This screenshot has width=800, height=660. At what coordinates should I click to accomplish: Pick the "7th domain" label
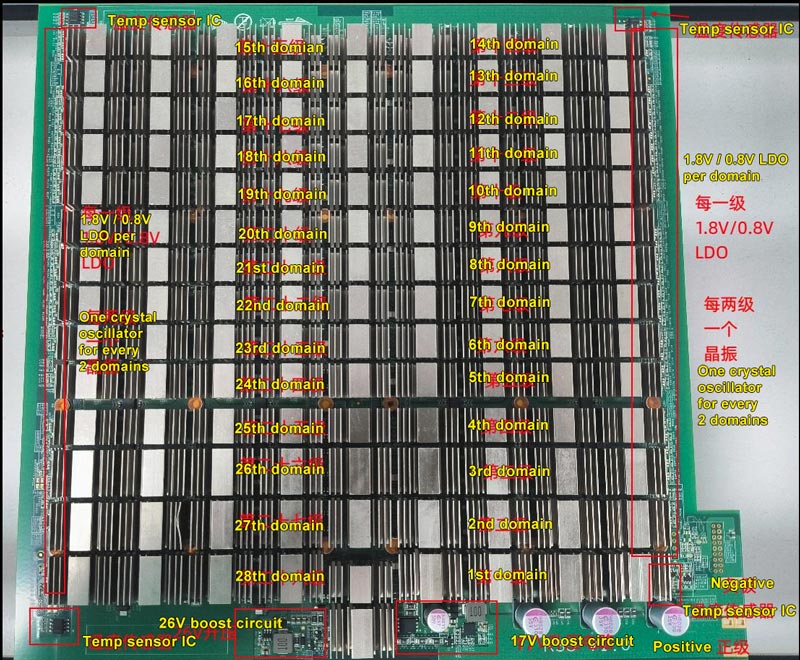click(509, 302)
